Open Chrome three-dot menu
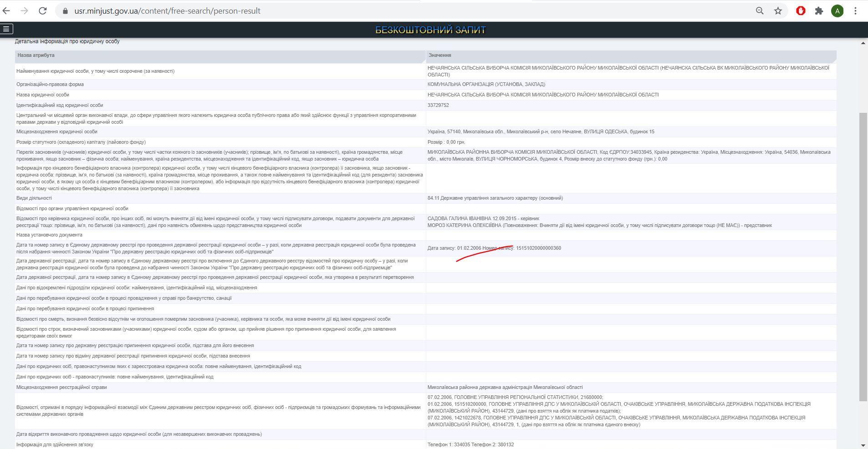Image resolution: width=868 pixels, height=449 pixels. (855, 11)
